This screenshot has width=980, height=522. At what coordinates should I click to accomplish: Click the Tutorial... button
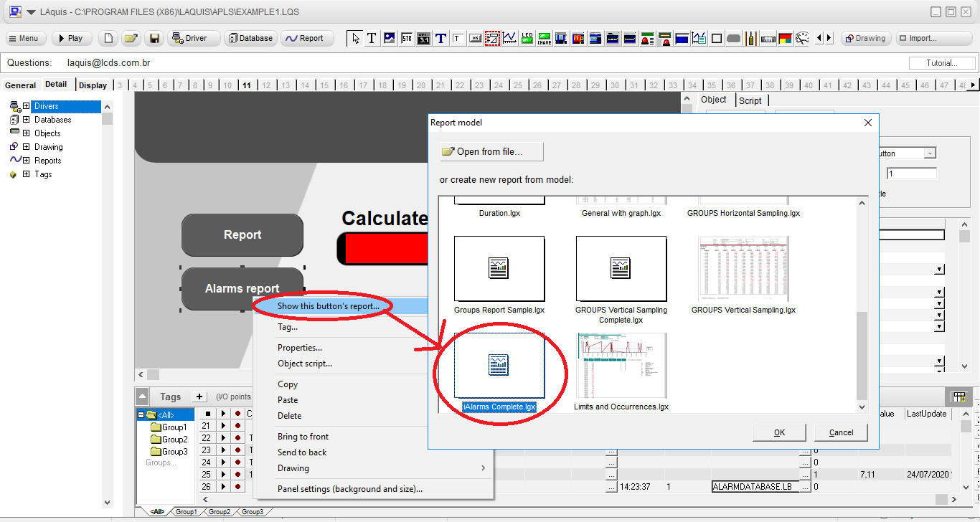pos(942,63)
